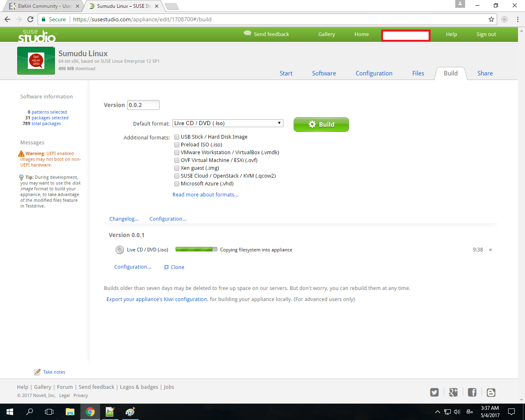Enable OVF Virtual Machine / ESXi (.ovf) format
The width and height of the screenshot is (525, 420).
coord(177,160)
